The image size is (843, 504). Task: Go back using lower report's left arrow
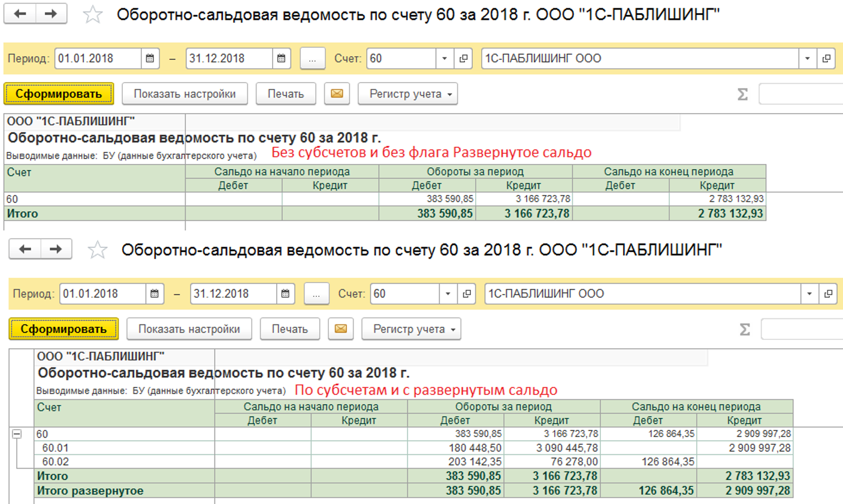pos(25,249)
